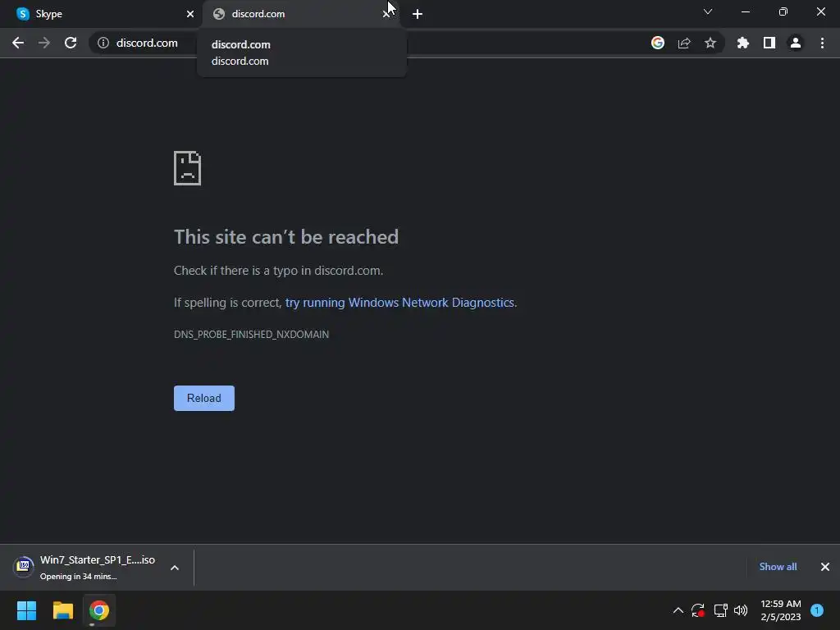The image size is (840, 630).
Task: Click the Chrome taskbar icon
Action: [x=99, y=610]
